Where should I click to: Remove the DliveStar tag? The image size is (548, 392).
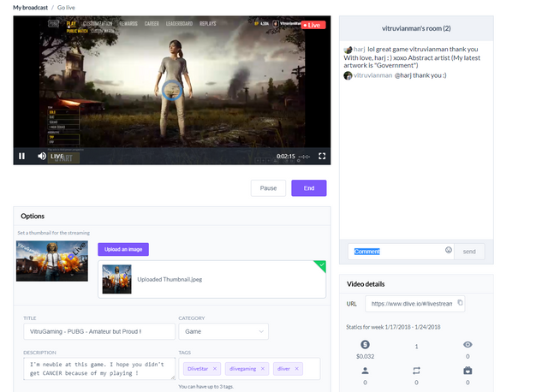tap(215, 369)
